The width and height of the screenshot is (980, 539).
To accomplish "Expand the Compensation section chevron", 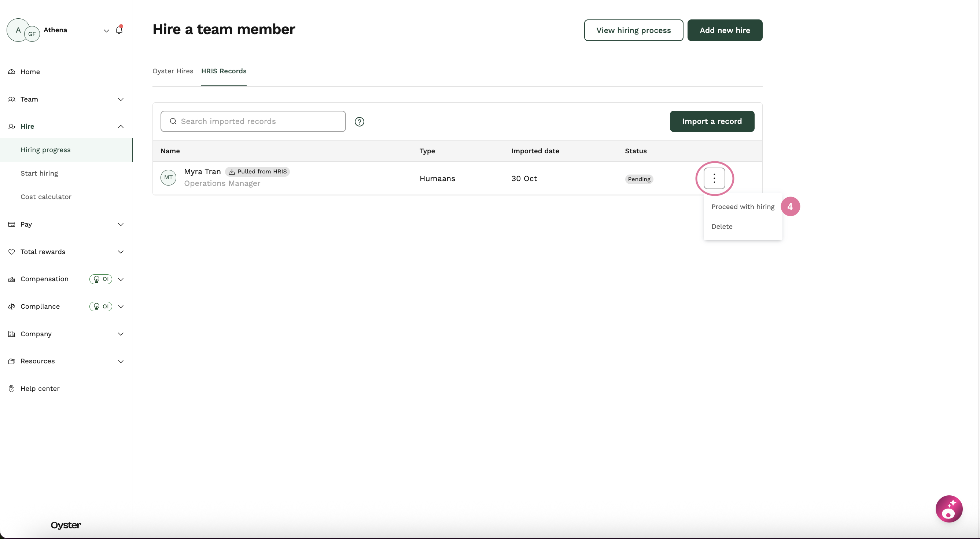I will (121, 279).
